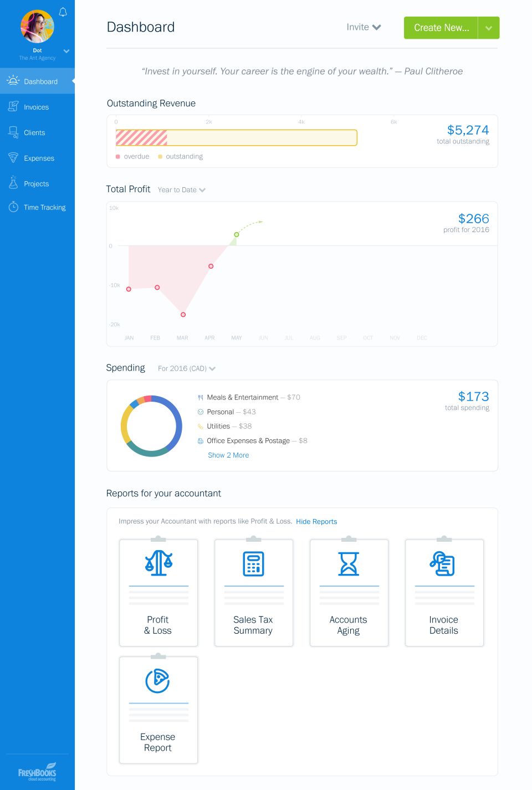Open Time Tracking clock icon
This screenshot has width=532, height=790.
pyautogui.click(x=13, y=207)
